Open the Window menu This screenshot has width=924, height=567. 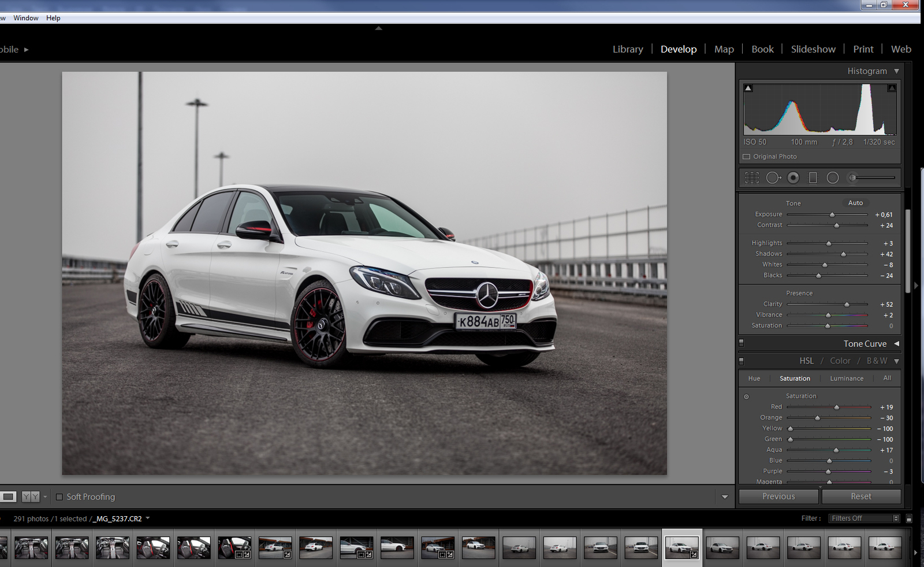(26, 18)
